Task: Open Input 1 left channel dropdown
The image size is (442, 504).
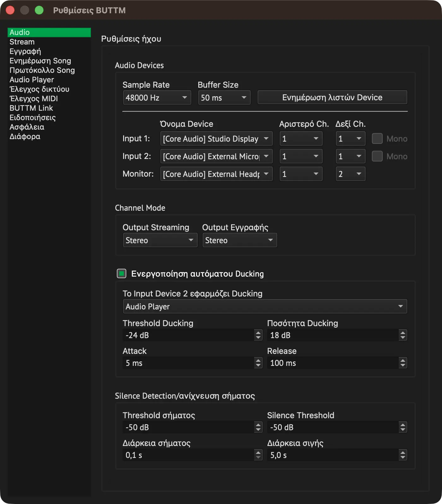Action: (301, 139)
